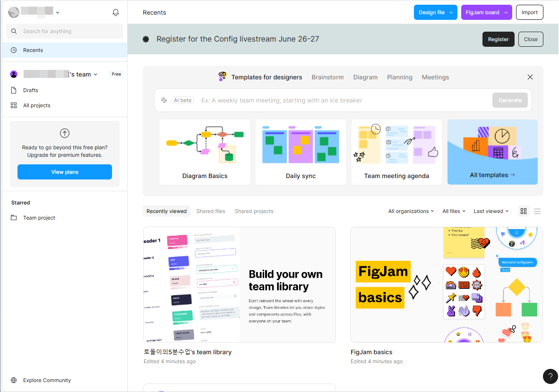Focus the Search for anything field

pos(65,31)
